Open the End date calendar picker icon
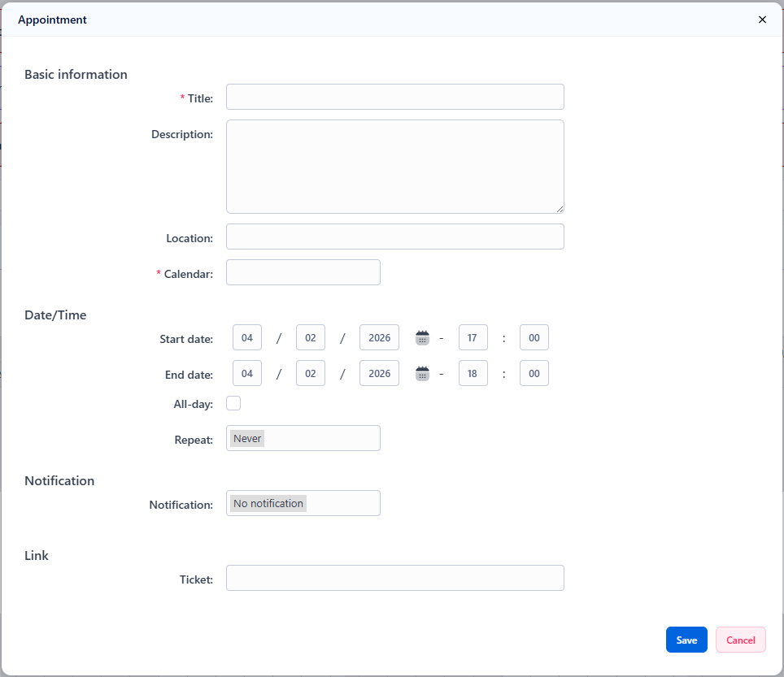The height and width of the screenshot is (677, 784). 423,374
